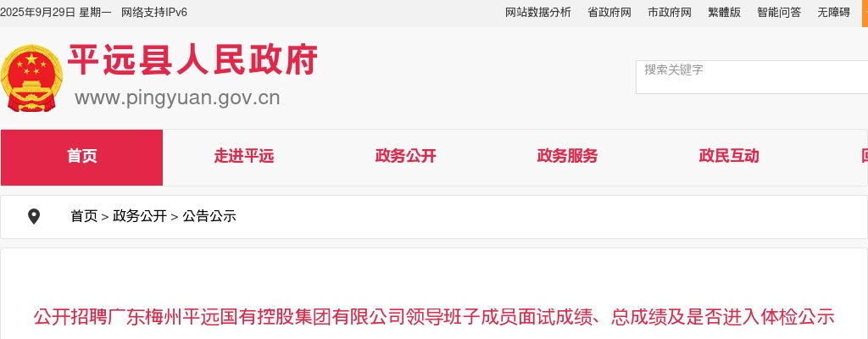Select 政务公开 in navigation bar
This screenshot has width=868, height=339.
pyautogui.click(x=406, y=156)
